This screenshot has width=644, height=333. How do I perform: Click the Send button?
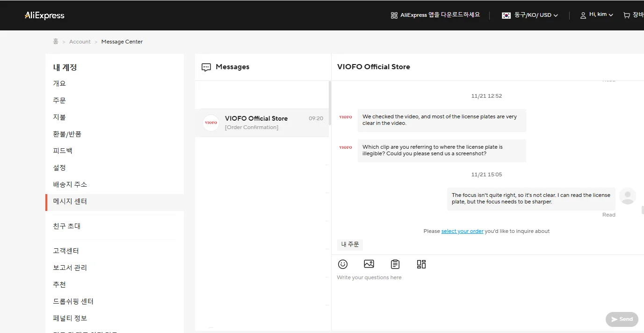(622, 319)
